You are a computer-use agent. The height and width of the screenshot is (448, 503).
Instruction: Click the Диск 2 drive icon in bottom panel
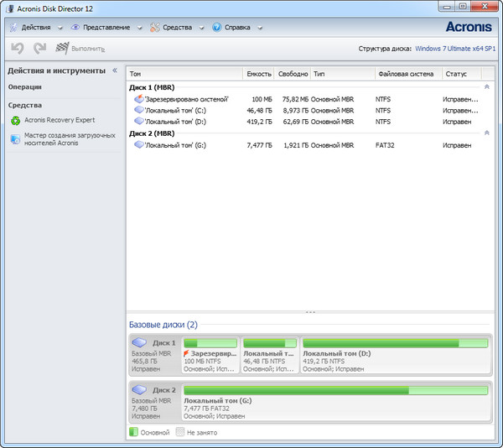click(139, 390)
